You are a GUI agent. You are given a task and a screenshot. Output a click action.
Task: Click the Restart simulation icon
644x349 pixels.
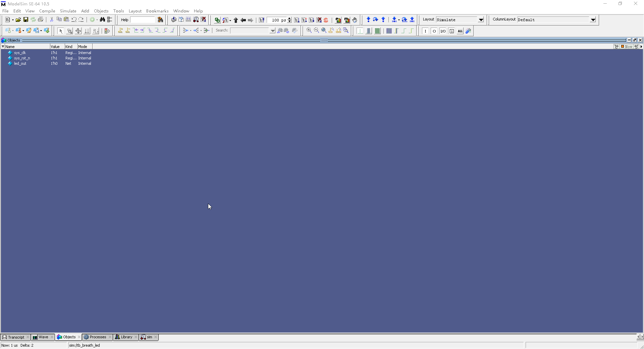[x=262, y=20]
